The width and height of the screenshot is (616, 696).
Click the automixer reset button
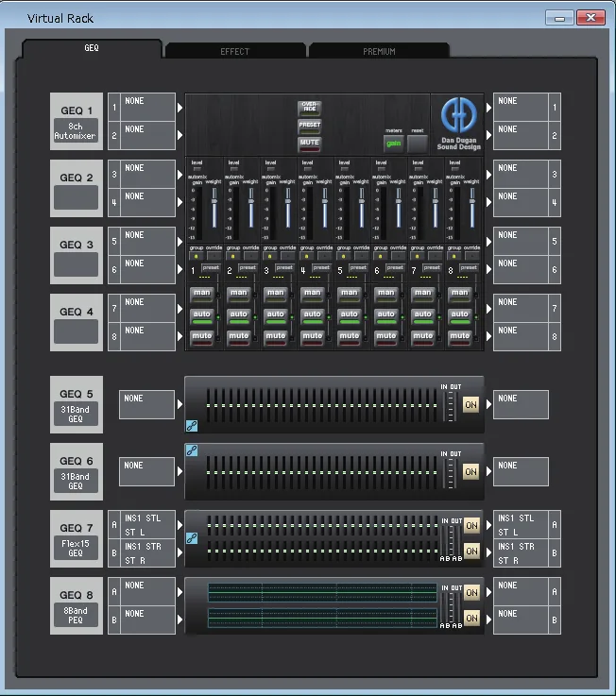click(418, 144)
